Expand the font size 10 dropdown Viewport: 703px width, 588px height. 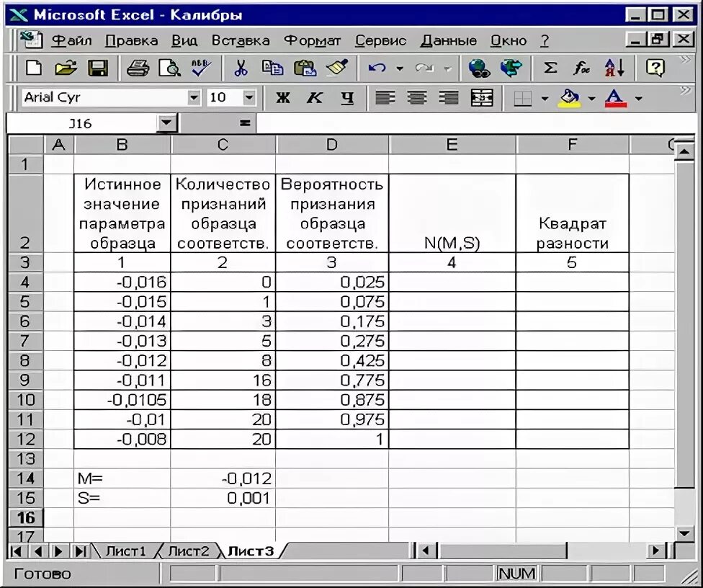(249, 97)
